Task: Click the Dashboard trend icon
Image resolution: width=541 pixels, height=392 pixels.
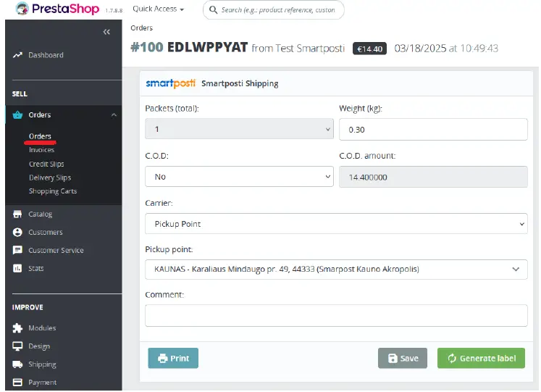Action: pos(17,55)
